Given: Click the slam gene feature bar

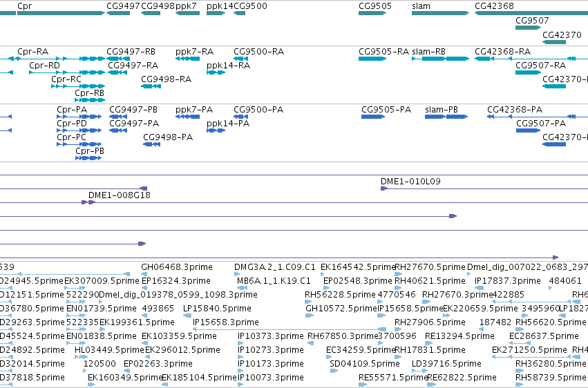Looking at the screenshot, I should coord(440,13).
